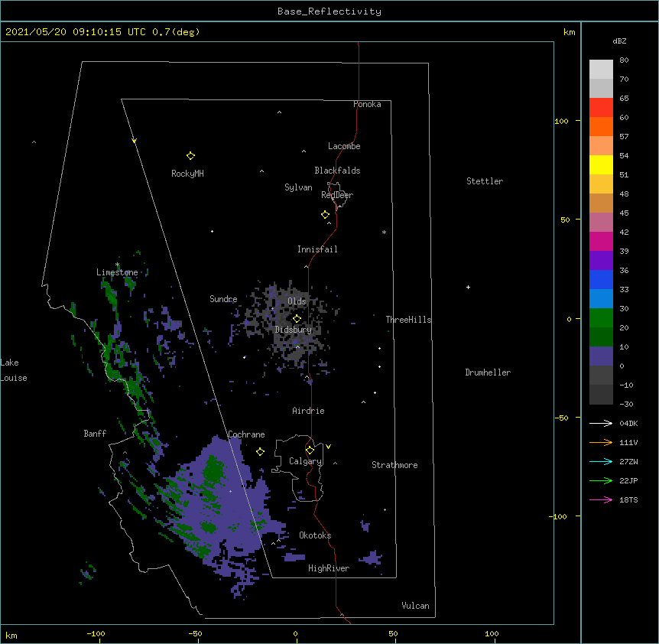Click the asterisk marker east of Innisfail
This screenshot has height=644, width=659.
384,232
